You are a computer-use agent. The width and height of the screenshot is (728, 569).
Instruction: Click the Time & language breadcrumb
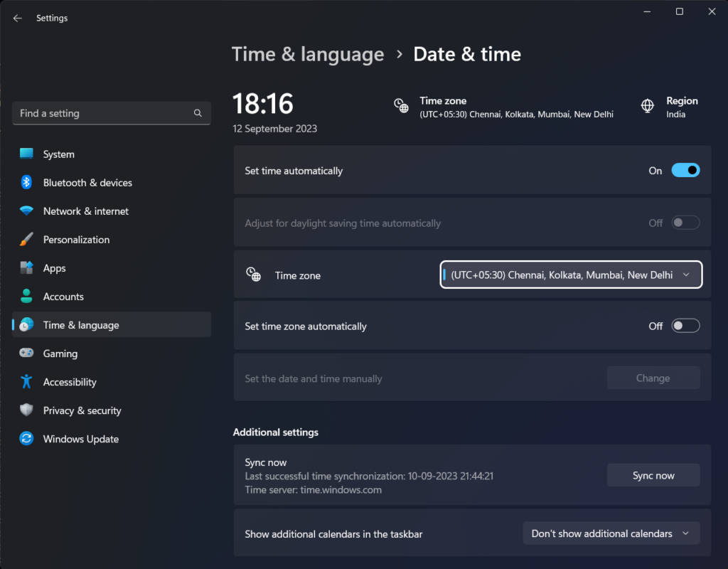308,54
